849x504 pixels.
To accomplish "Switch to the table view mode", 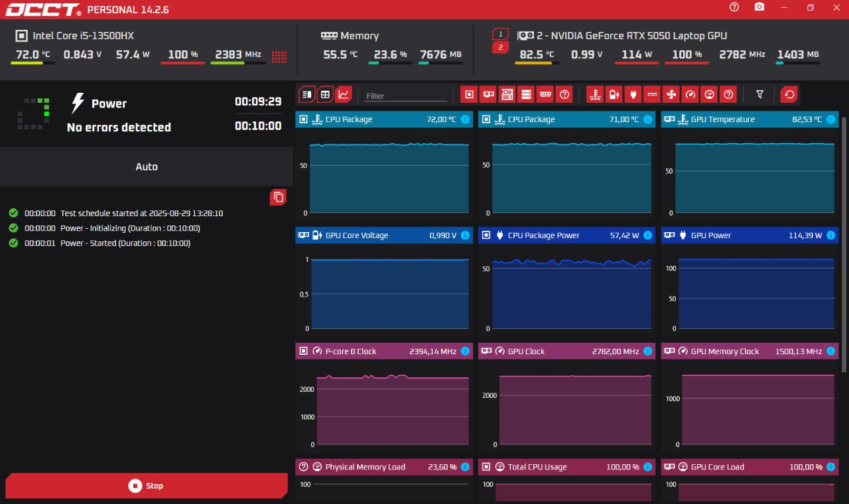I will (325, 95).
